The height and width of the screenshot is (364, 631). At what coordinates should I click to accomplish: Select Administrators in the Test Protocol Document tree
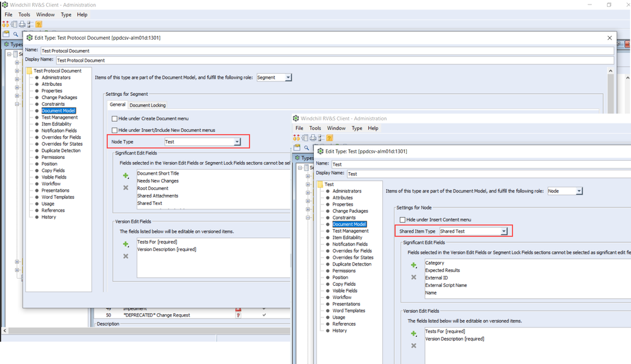pos(56,78)
